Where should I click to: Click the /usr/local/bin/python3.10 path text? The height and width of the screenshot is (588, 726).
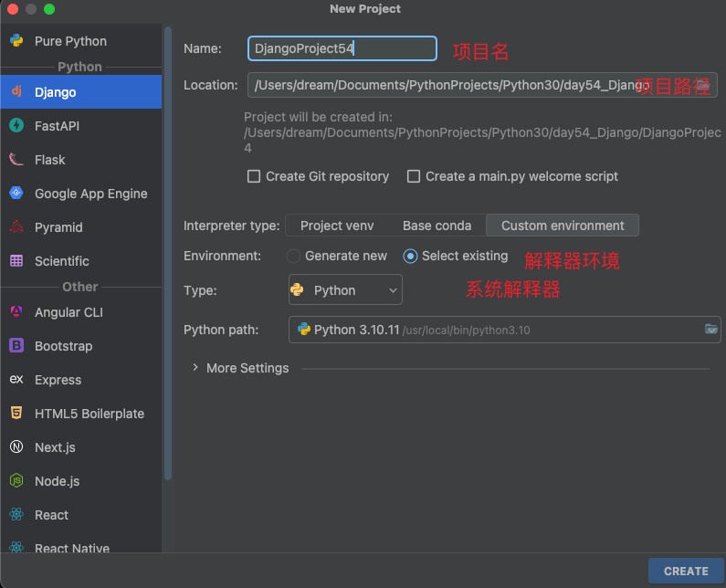(x=467, y=331)
